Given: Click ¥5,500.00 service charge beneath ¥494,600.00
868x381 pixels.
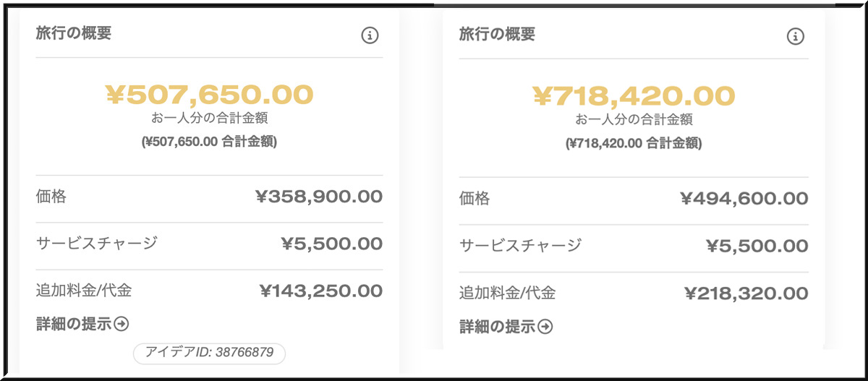Looking at the screenshot, I should 757,246.
